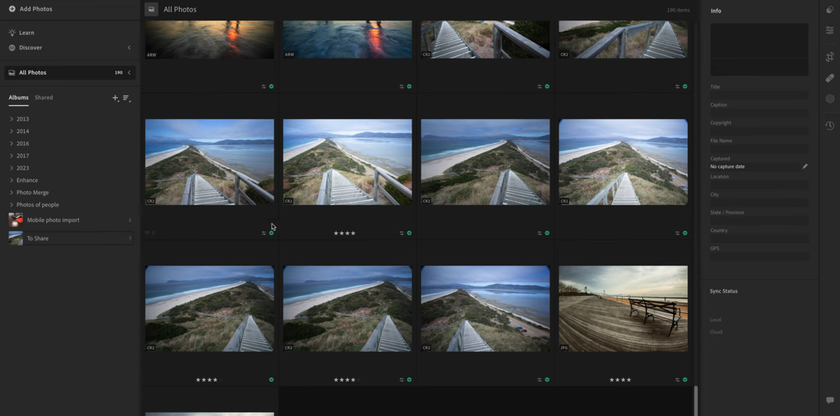Click the chevron beside All Photos count
Viewport: 840px width, 416px height.
click(x=129, y=72)
